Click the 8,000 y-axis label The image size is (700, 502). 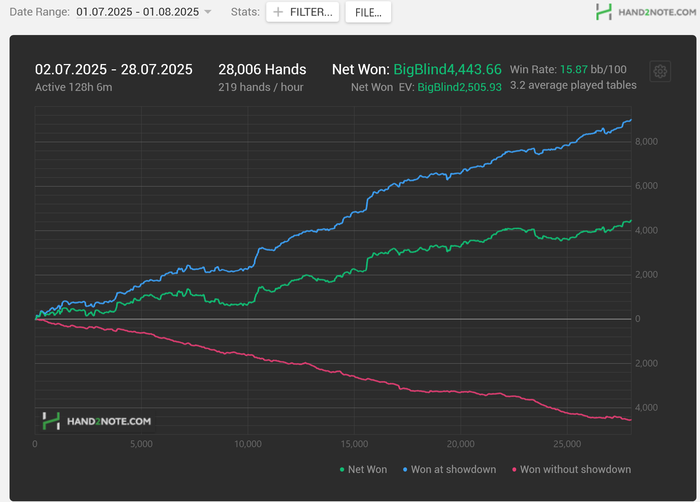click(x=646, y=142)
